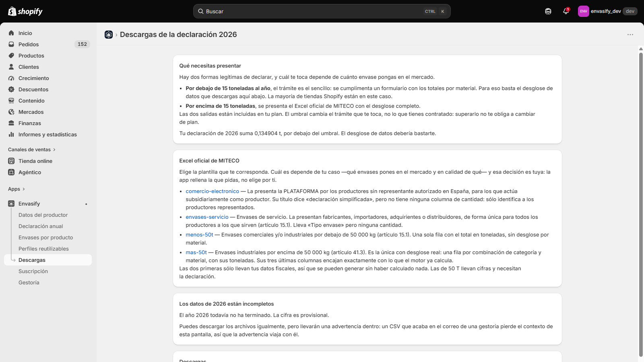
Task: Go to Envases por producto
Action: click(x=46, y=237)
